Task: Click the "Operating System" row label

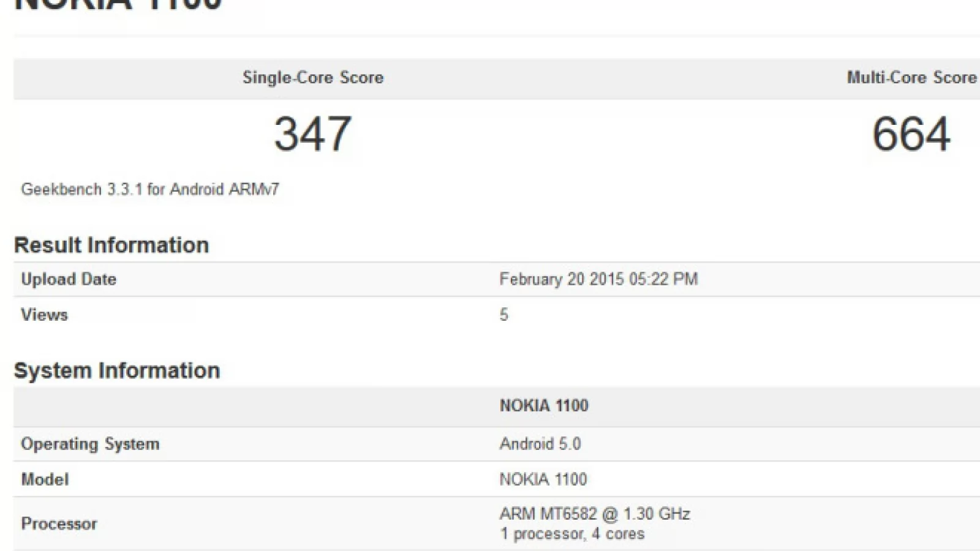Action: point(90,444)
